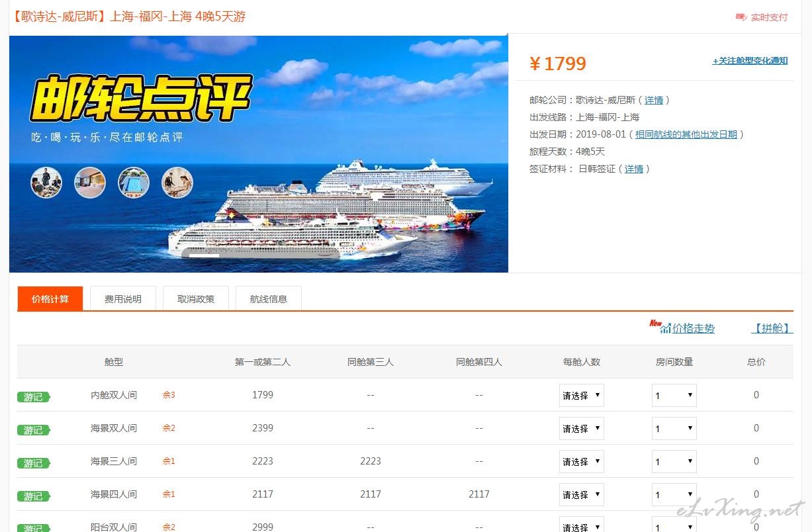
Task: Click the 游记 tag beside 内舱双人间
Action: click(x=34, y=397)
